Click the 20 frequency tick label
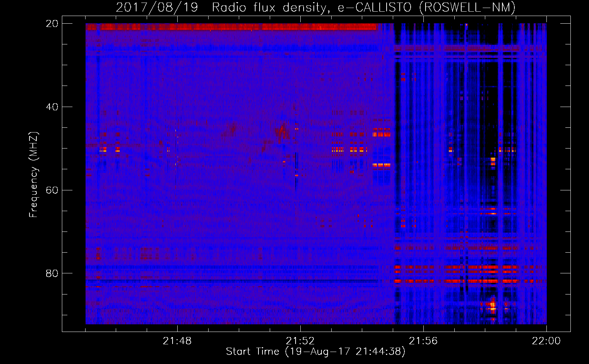 (x=52, y=23)
